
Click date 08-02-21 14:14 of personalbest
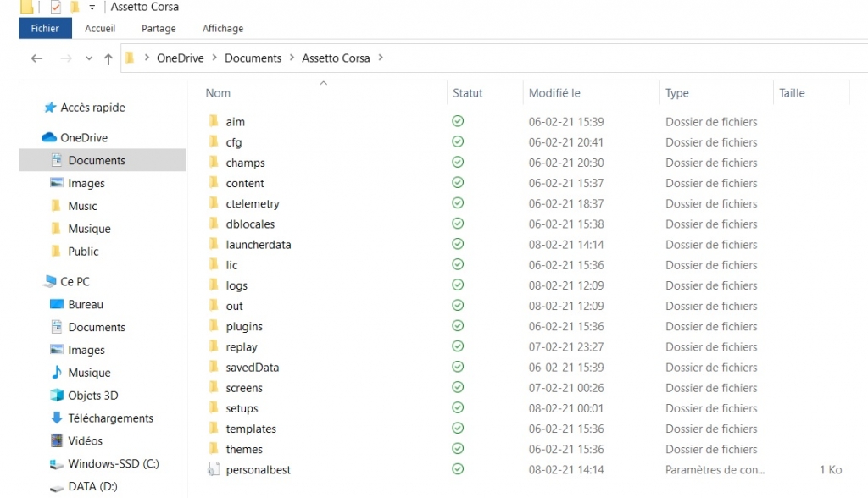(566, 470)
